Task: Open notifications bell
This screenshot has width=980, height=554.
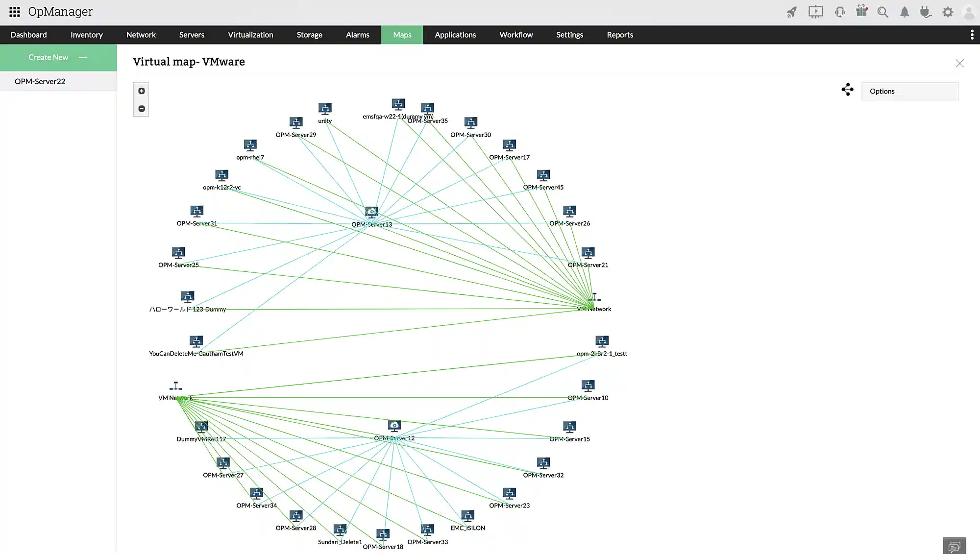Action: coord(905,12)
